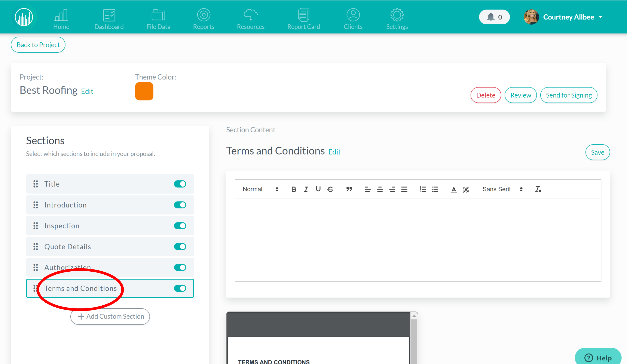Insert a numbered list
This screenshot has height=364, width=627.
[x=423, y=189]
